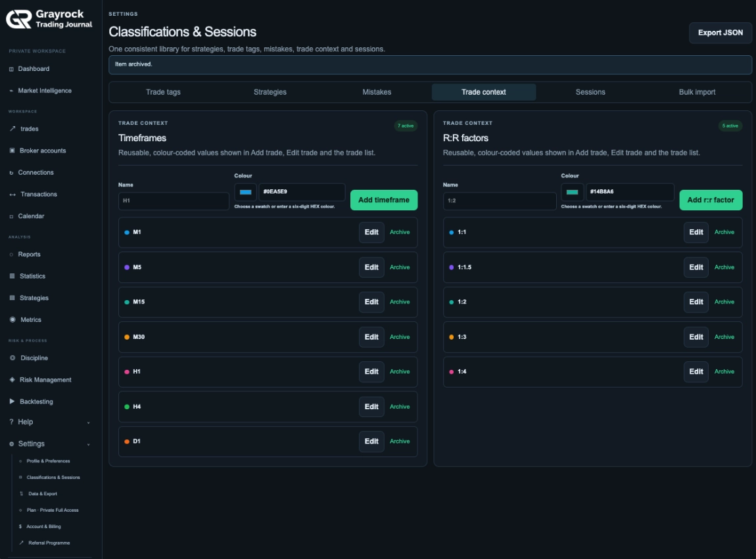The height and width of the screenshot is (559, 756).
Task: Open the Strategies tab
Action: [x=270, y=92]
